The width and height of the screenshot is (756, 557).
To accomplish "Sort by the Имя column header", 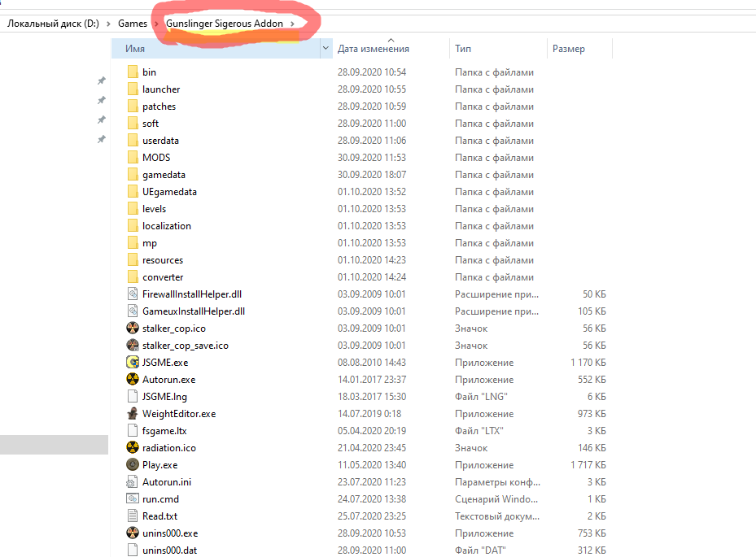I will click(216, 49).
